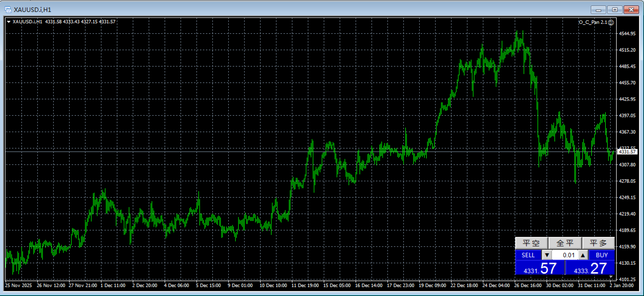Image resolution: width=644 pixels, height=296 pixels.
Task: Click the SELL label button
Action: (528, 255)
